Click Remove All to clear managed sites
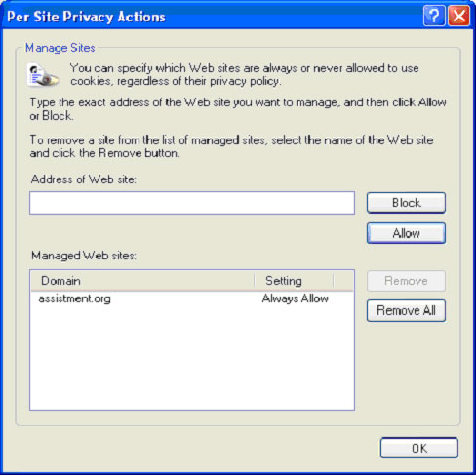 [406, 310]
